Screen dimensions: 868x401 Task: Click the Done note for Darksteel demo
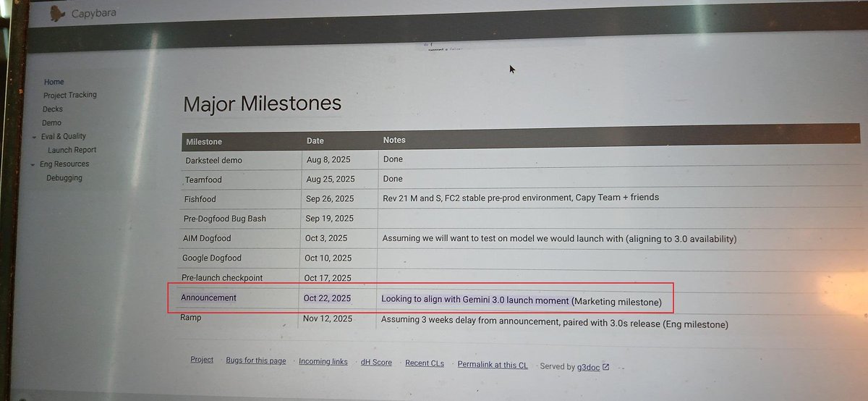(393, 159)
